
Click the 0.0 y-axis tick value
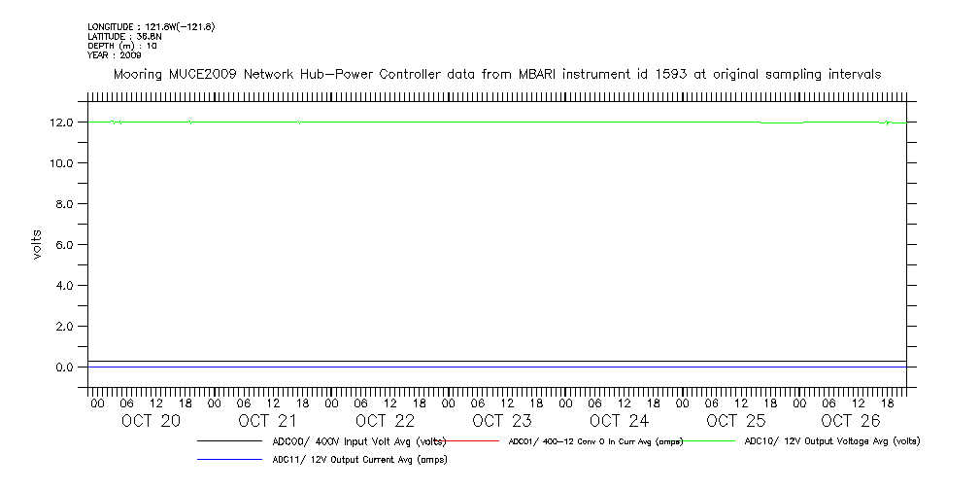tap(67, 367)
